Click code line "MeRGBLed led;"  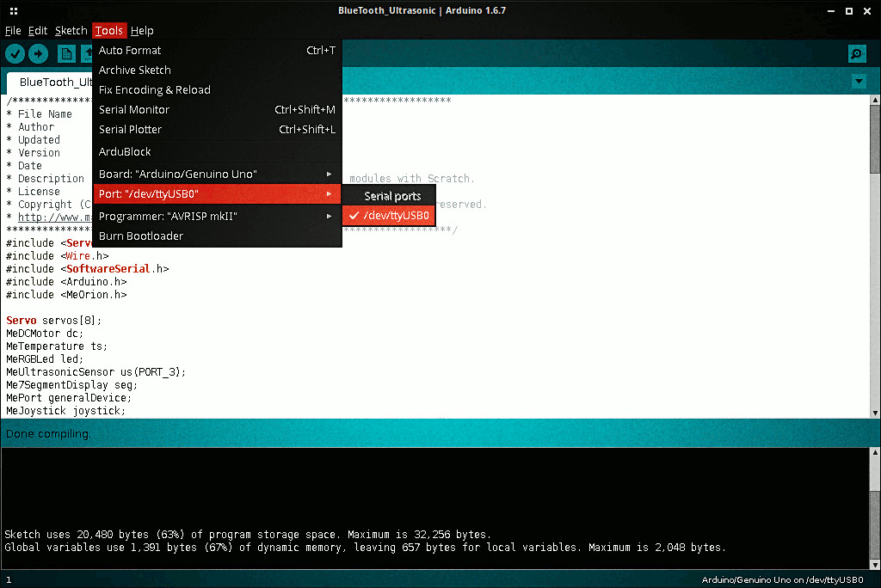click(x=45, y=358)
